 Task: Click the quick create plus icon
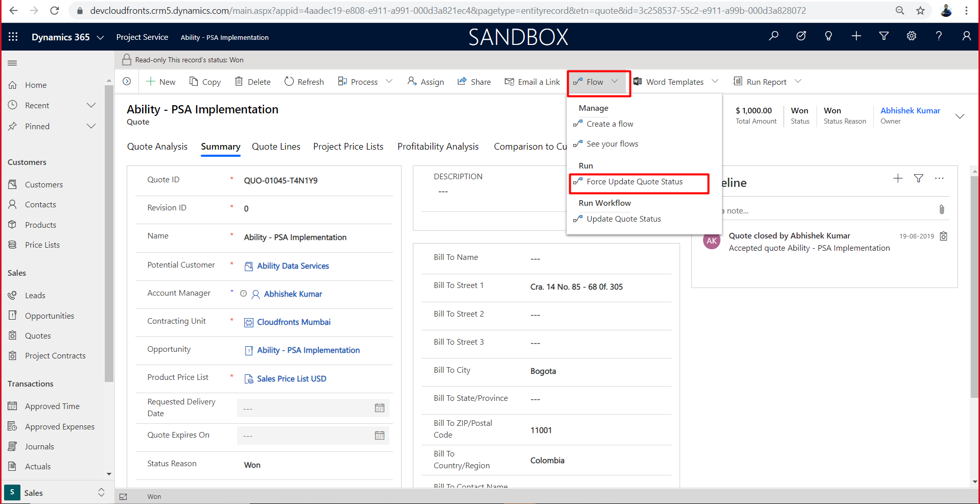click(856, 36)
